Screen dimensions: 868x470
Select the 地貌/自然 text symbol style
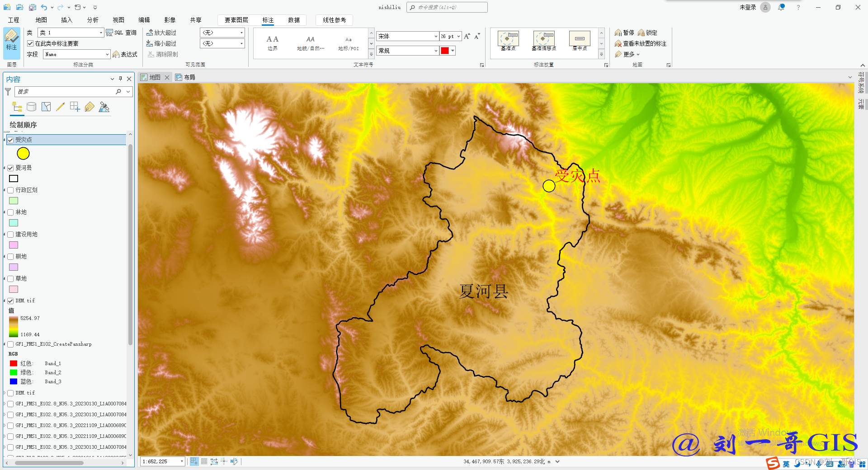tap(310, 43)
